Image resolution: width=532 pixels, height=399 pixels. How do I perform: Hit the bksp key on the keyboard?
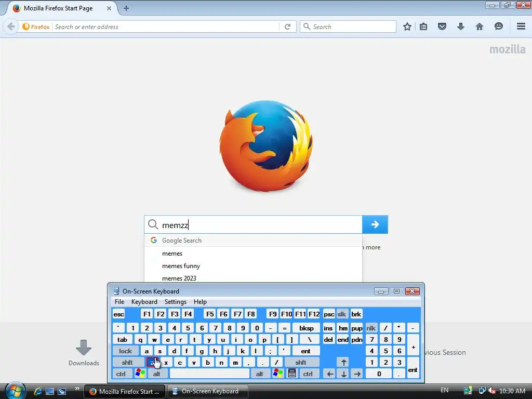click(x=306, y=328)
